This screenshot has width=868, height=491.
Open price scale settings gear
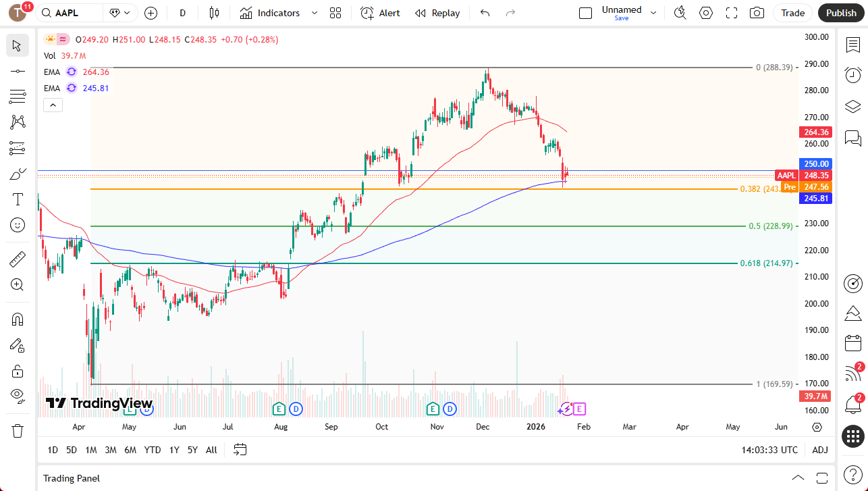point(817,427)
